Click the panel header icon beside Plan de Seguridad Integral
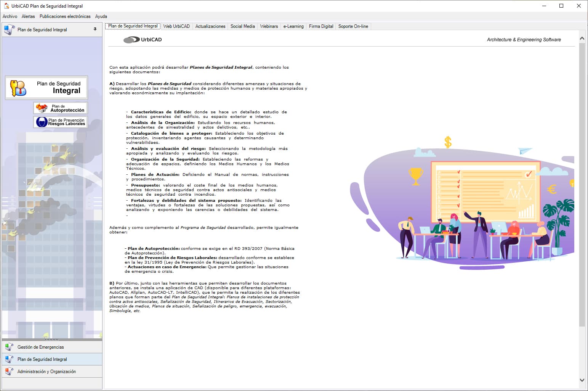The height and width of the screenshot is (391, 588). (x=9, y=29)
